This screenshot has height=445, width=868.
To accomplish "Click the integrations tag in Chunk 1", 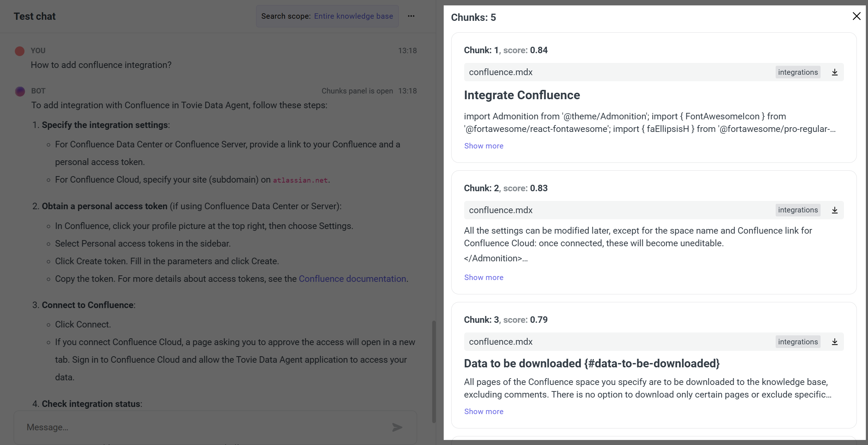I will point(798,72).
